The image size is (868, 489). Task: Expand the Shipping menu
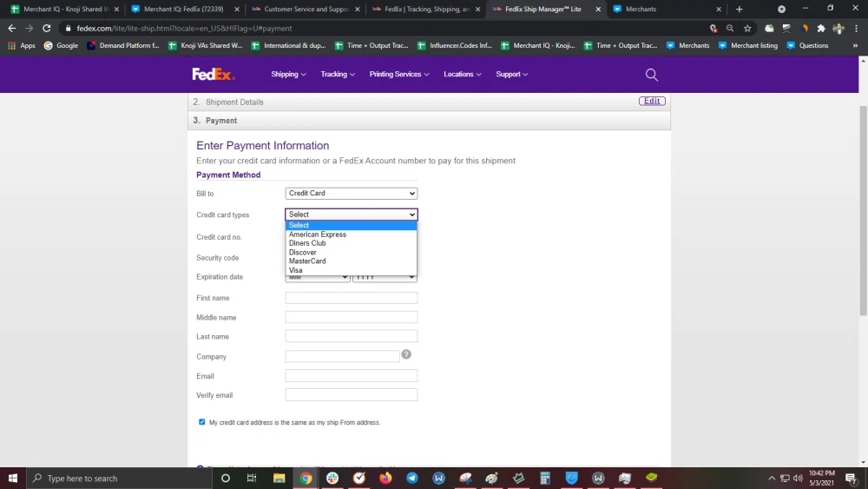[288, 74]
